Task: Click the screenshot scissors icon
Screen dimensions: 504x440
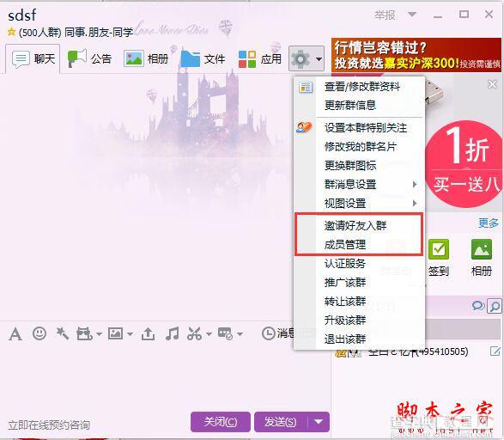Action: click(195, 333)
